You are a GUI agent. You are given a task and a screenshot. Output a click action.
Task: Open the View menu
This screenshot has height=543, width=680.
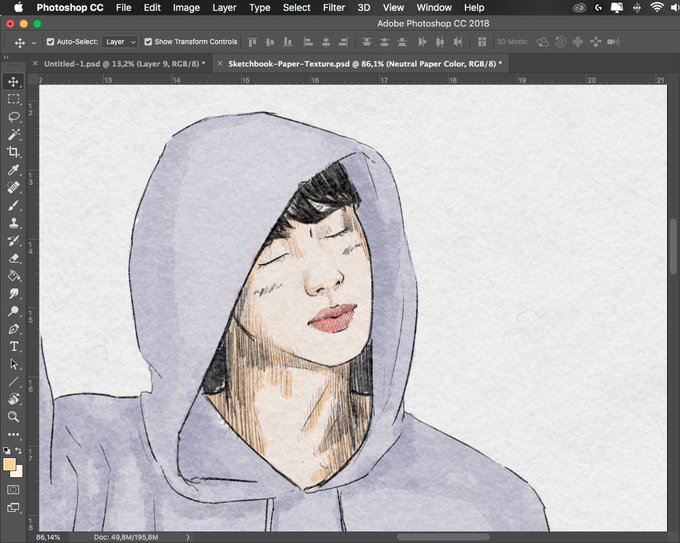pyautogui.click(x=393, y=8)
